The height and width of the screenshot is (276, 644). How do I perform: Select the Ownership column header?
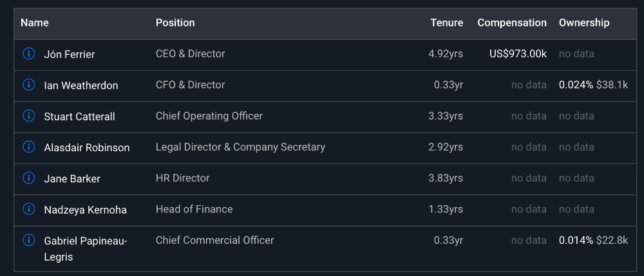[583, 23]
